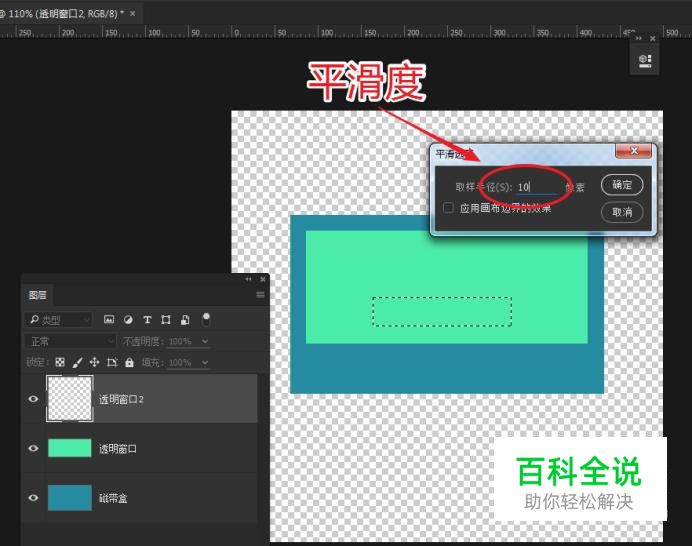Image resolution: width=692 pixels, height=546 pixels.
Task: Expand the top-right dock with double arrows
Action: 639,38
